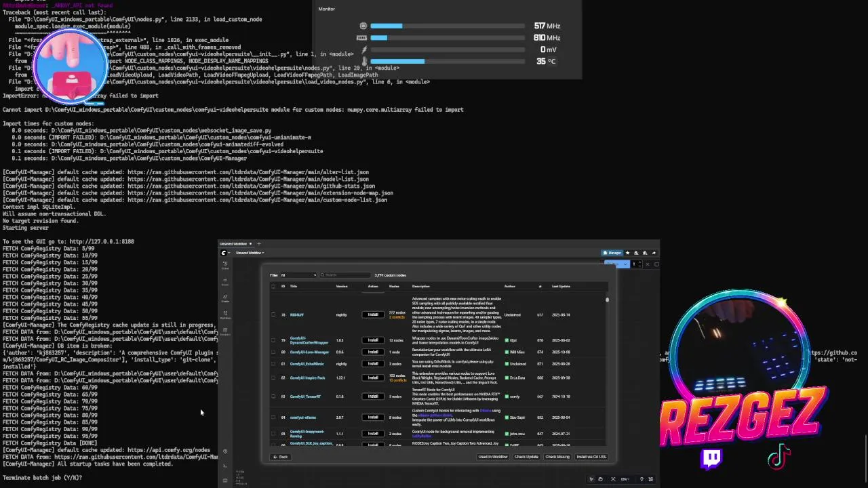
Task: Open the zoom percentage dropdown
Action: tap(625, 479)
